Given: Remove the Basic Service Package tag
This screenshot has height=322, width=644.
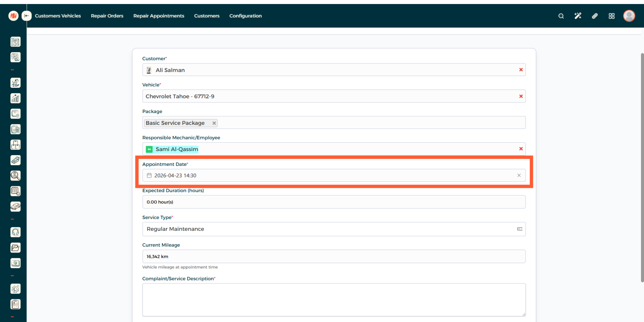Looking at the screenshot, I should coord(214,123).
